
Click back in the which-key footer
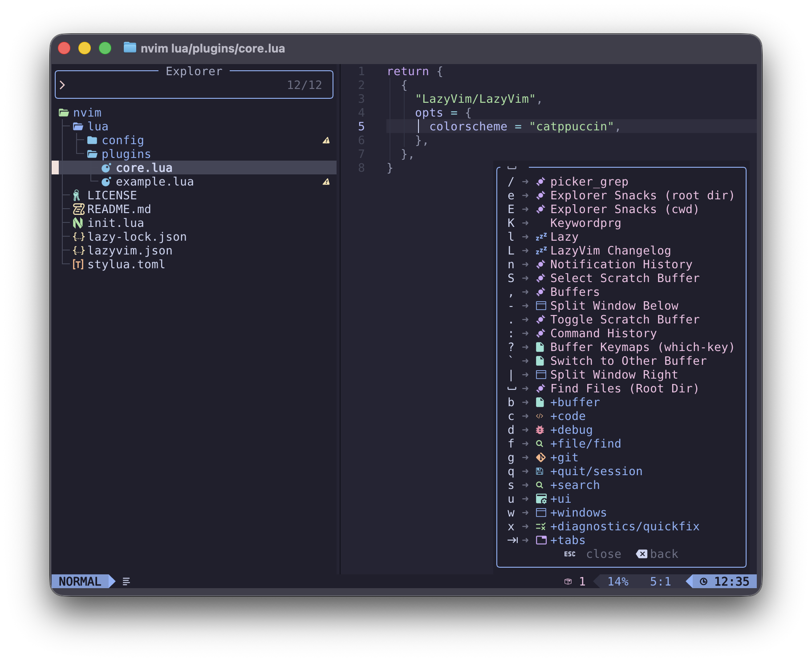663,554
